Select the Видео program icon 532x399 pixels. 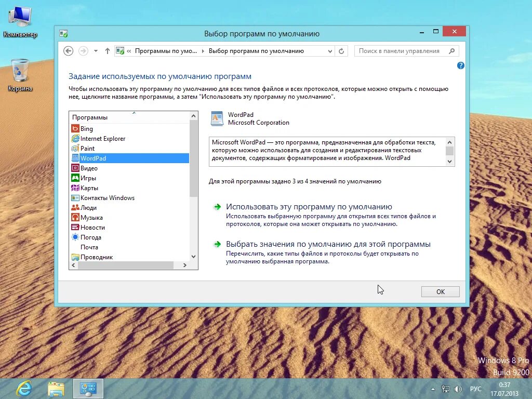[75, 168]
